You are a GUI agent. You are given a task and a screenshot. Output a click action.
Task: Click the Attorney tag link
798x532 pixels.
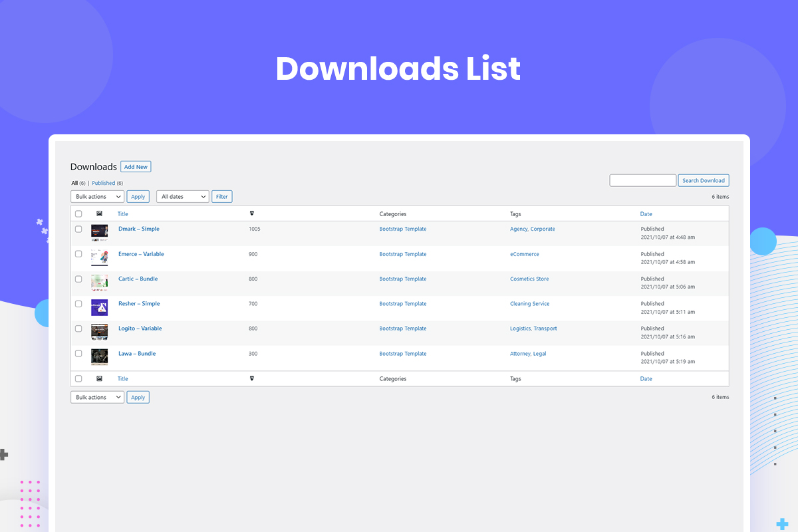click(x=520, y=353)
